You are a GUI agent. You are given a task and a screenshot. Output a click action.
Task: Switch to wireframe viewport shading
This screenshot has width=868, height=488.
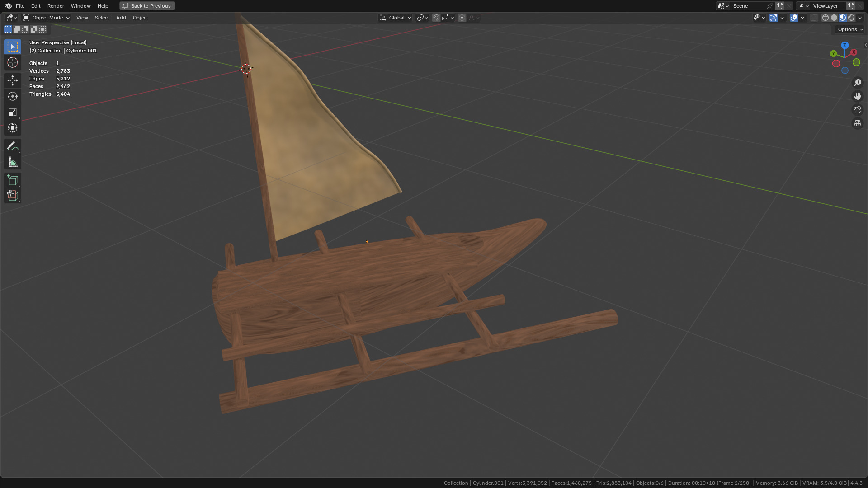pos(826,18)
